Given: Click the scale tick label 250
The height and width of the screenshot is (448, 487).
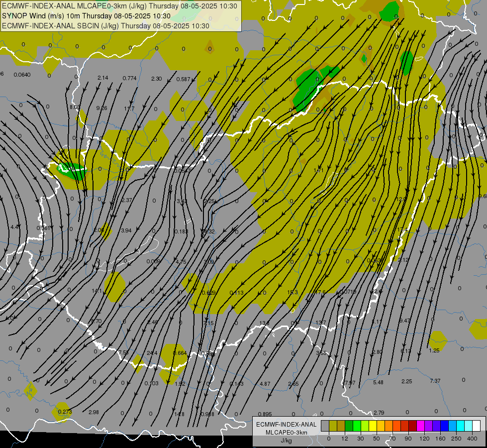Looking at the screenshot, I should 456,439.
